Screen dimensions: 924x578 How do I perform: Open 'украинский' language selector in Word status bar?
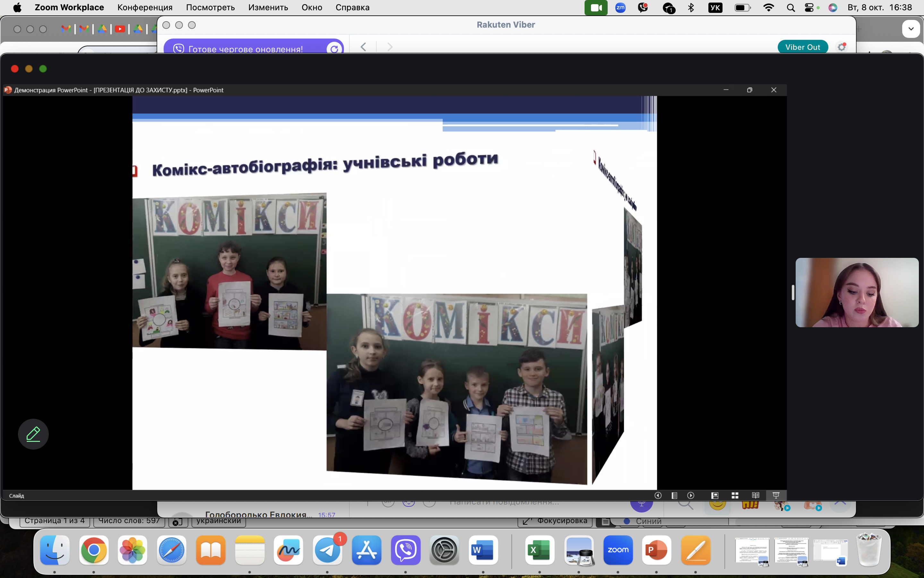point(218,521)
